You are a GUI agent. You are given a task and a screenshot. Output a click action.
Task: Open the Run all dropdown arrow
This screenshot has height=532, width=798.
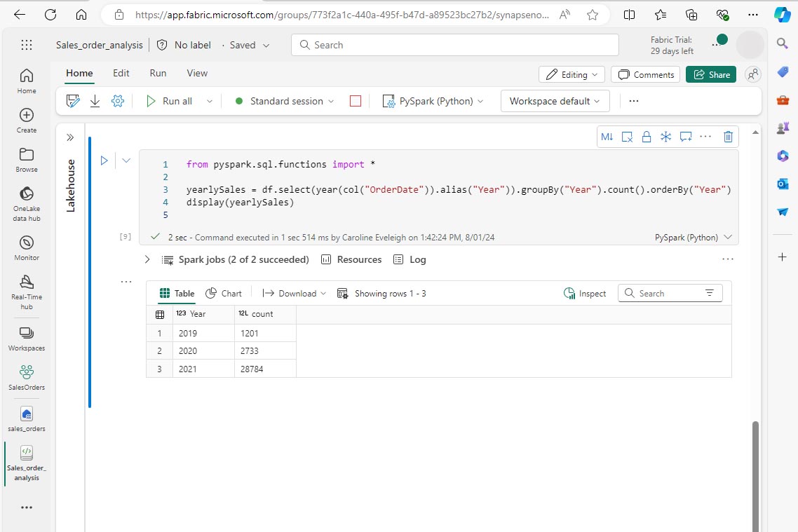click(209, 101)
